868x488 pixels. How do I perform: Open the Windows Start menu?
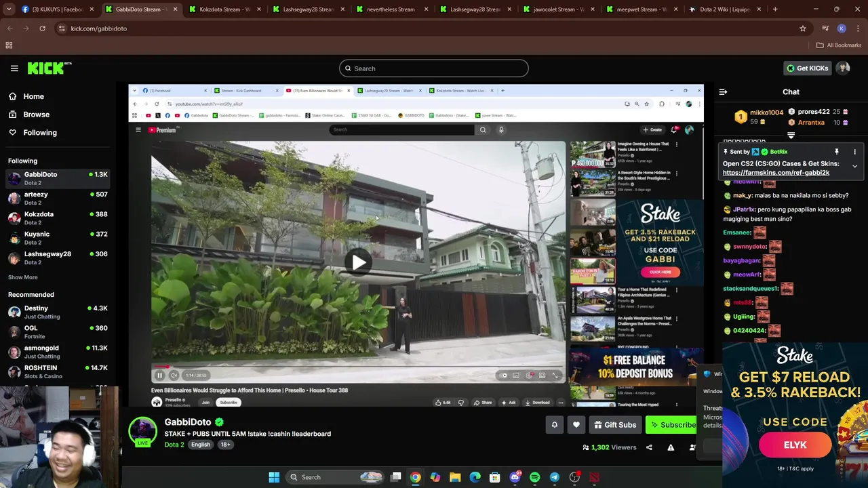tap(274, 477)
